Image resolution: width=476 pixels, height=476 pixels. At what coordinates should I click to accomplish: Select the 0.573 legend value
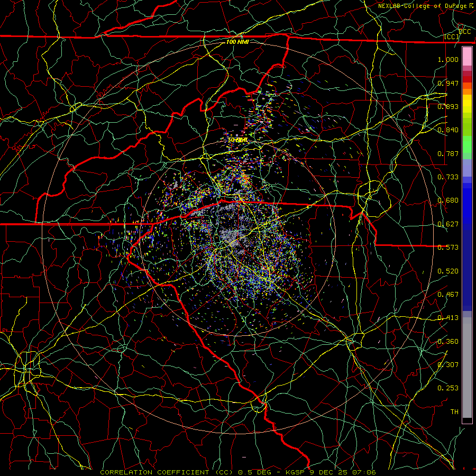coord(448,247)
